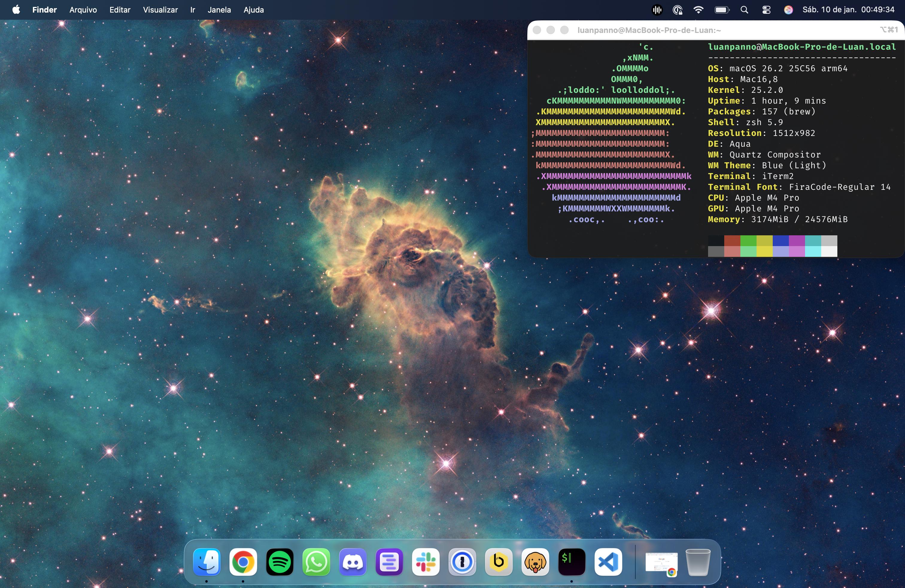Open Google Chrome from the Dock
The image size is (905, 588).
tap(243, 562)
